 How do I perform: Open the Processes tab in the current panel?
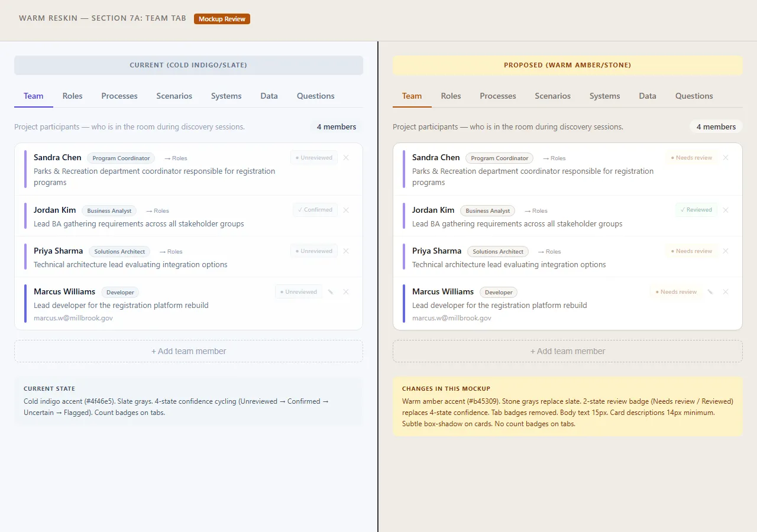click(x=119, y=96)
